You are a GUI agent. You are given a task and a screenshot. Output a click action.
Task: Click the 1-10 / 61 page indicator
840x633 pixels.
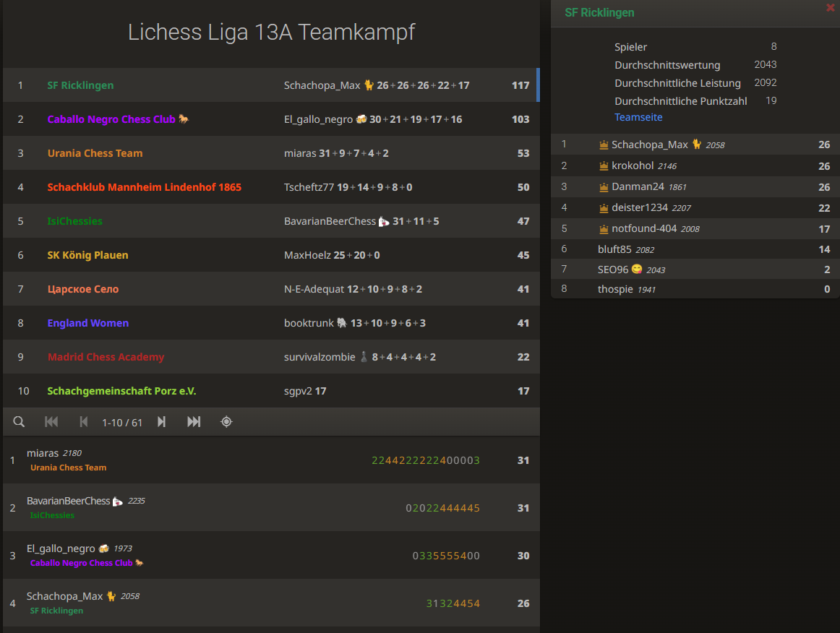pos(122,423)
